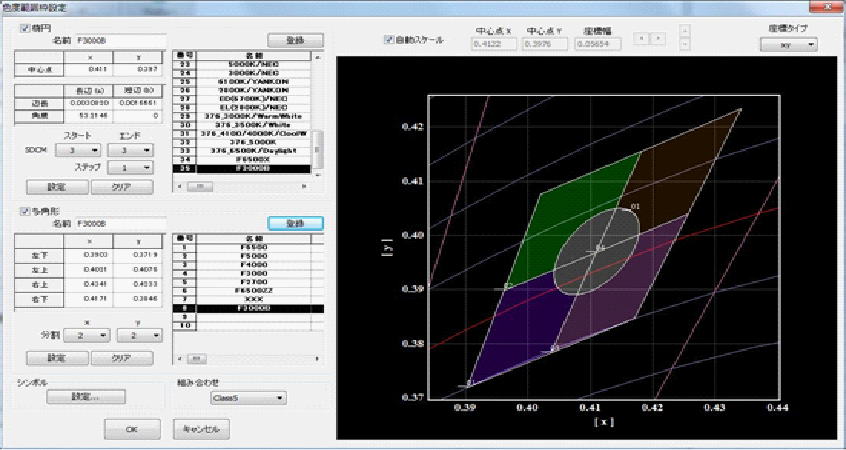The image size is (846, 450).
Task: Select 376_6500K/Daylight row in ellipse list
Action: [242, 151]
